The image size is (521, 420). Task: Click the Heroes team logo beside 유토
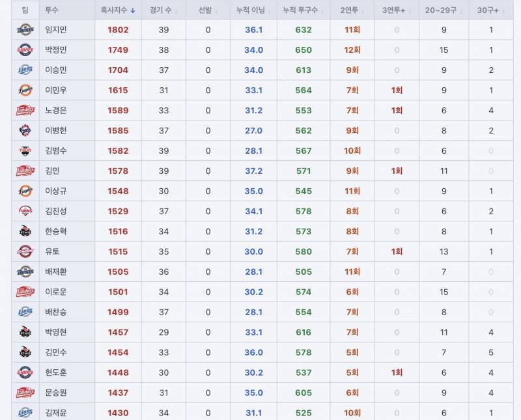(25, 251)
